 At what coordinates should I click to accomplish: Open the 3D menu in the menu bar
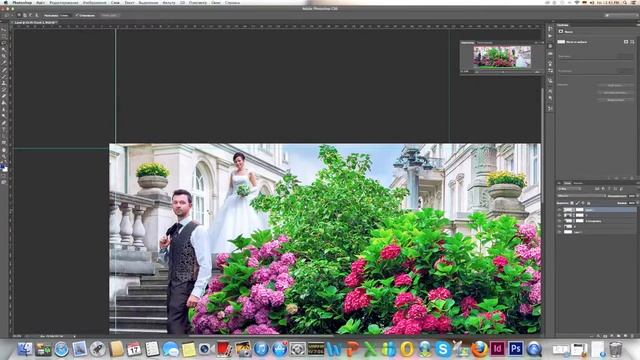(182, 2)
